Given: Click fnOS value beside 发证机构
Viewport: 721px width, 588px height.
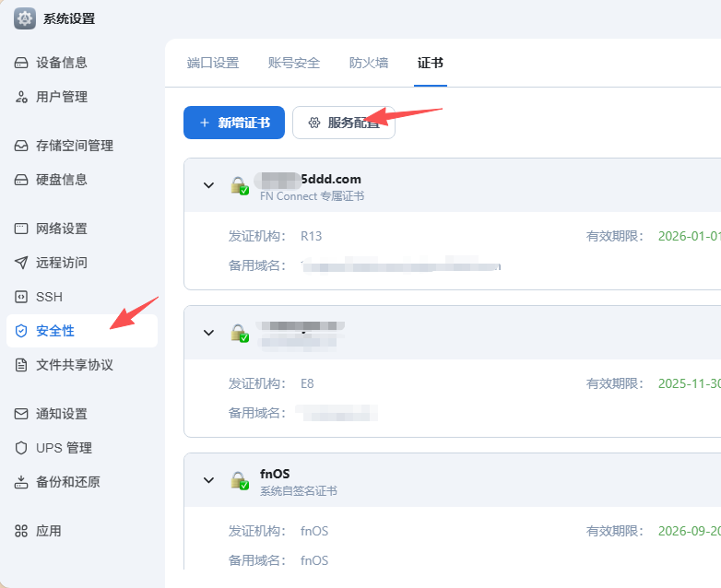Looking at the screenshot, I should point(314,531).
